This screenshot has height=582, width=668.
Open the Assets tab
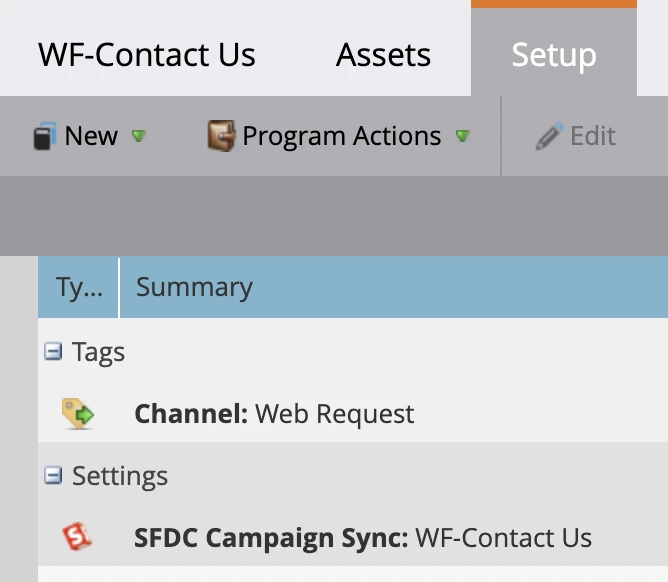[383, 54]
